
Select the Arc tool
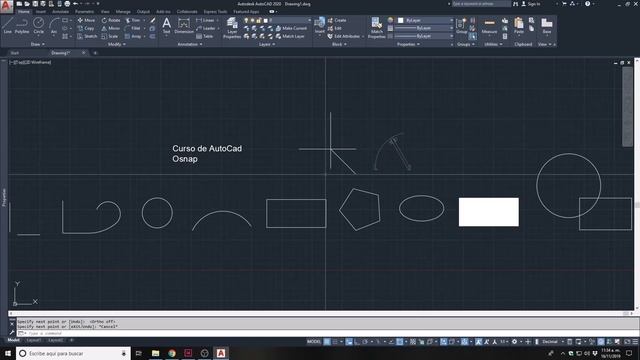[53, 26]
